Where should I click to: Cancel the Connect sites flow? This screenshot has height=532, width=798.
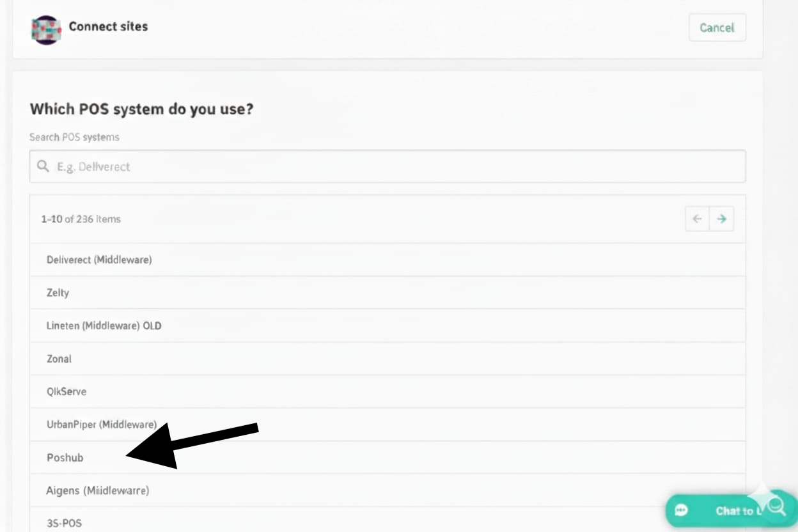(717, 27)
